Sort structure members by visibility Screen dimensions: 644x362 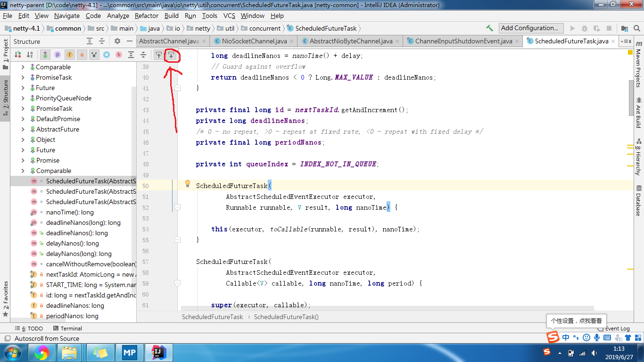coord(17,55)
